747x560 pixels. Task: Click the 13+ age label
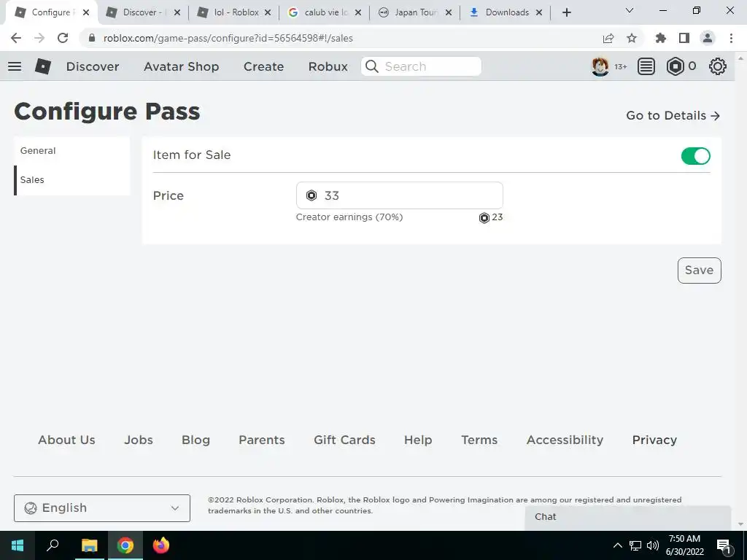(620, 66)
